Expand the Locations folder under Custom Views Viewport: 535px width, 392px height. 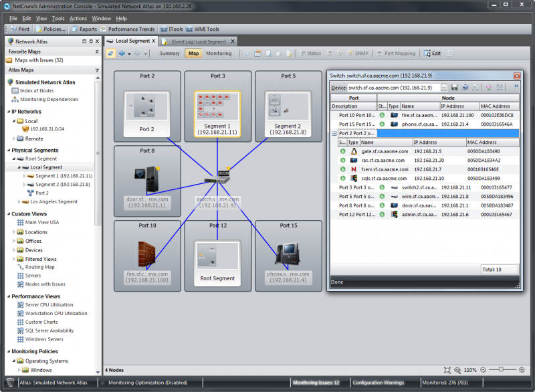[14, 232]
